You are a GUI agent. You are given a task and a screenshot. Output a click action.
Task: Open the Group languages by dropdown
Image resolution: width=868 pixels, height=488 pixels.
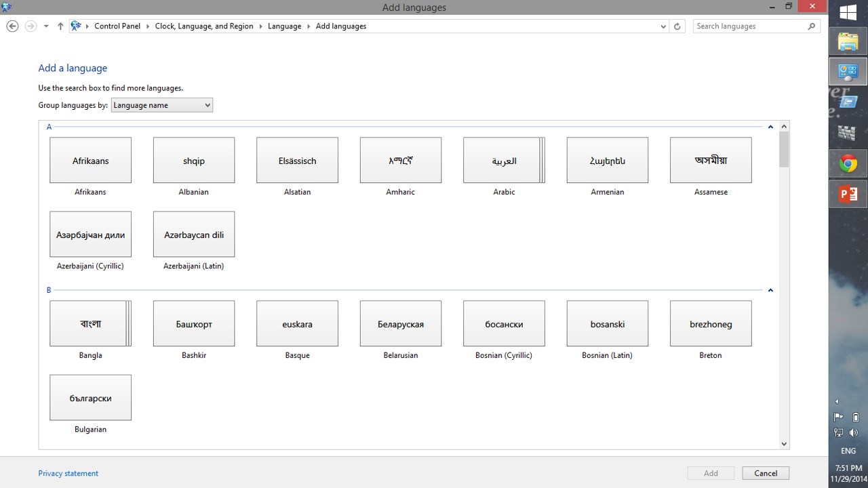(161, 105)
